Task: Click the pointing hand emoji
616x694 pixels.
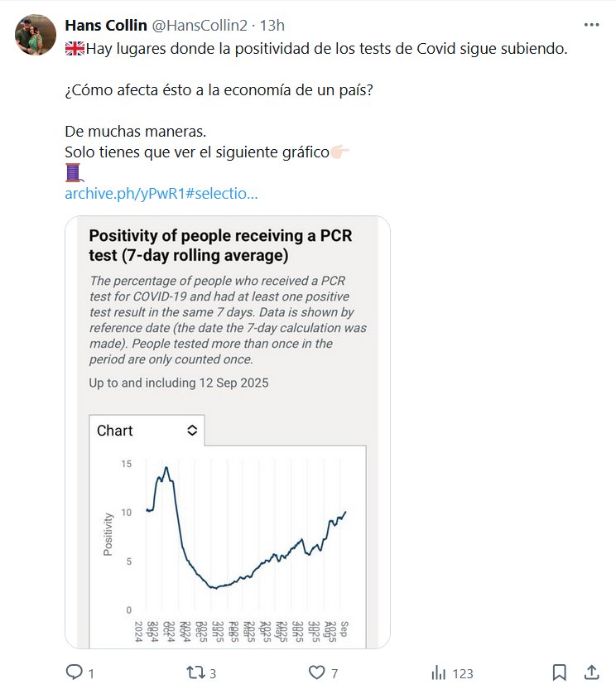Action: (340, 152)
